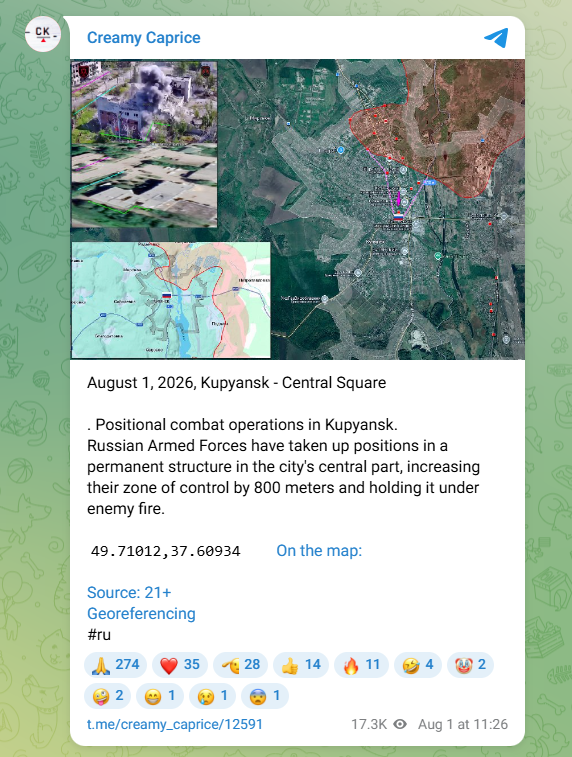
Task: Add the grinning face reaction with 1
Action: 160,696
